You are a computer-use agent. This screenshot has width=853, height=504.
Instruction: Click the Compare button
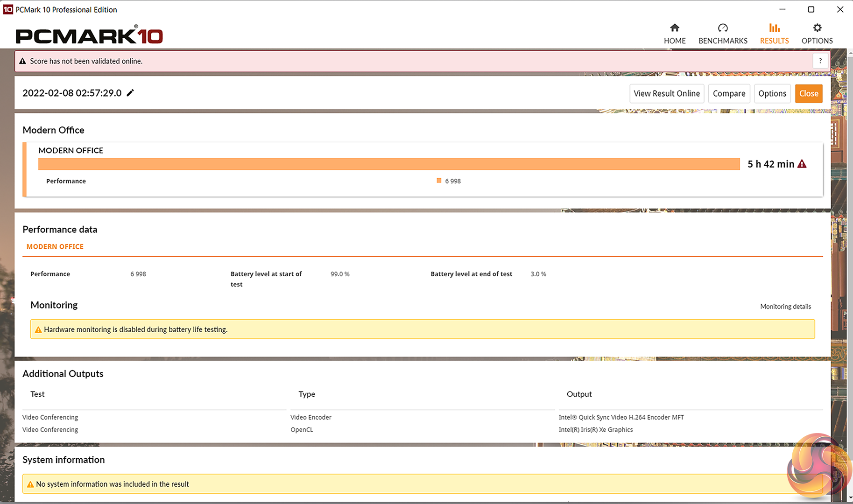coord(729,93)
